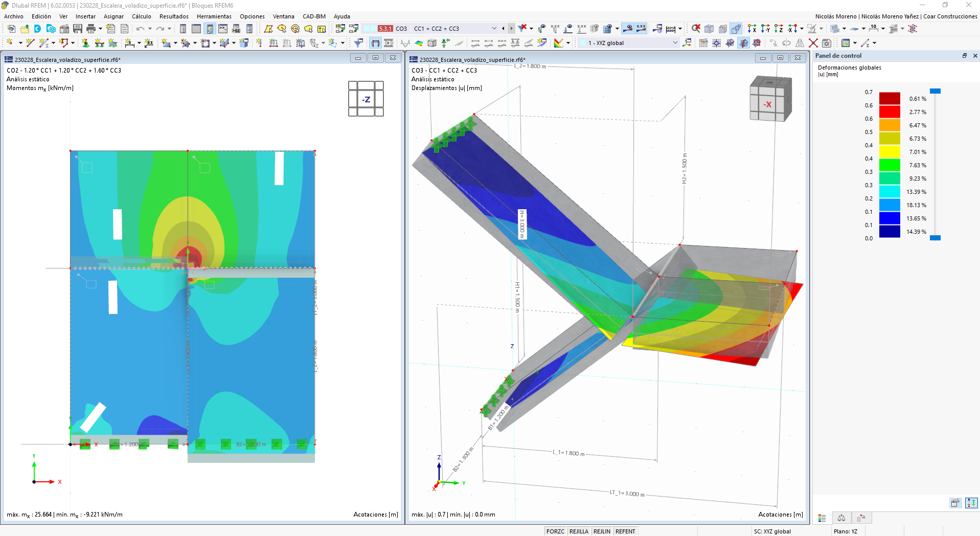Toggle REFENT object snap in status bar

point(625,531)
